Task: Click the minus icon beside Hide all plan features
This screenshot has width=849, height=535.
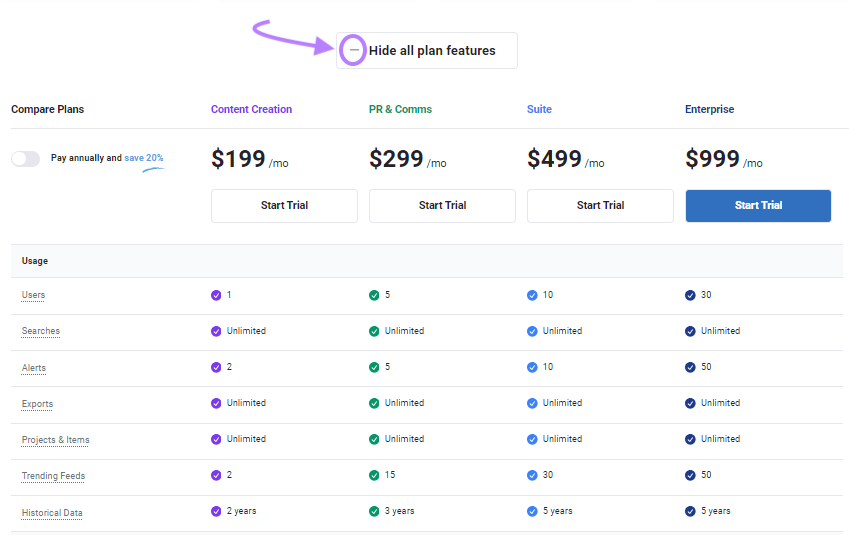Action: pyautogui.click(x=354, y=50)
